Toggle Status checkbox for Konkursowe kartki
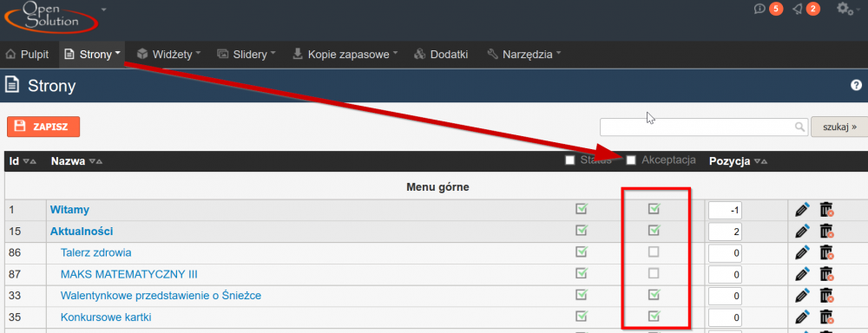The image size is (868, 333). pyautogui.click(x=582, y=316)
